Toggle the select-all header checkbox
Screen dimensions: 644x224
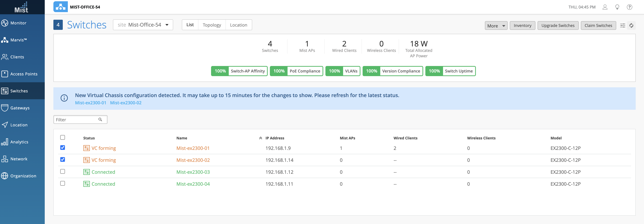point(62,137)
